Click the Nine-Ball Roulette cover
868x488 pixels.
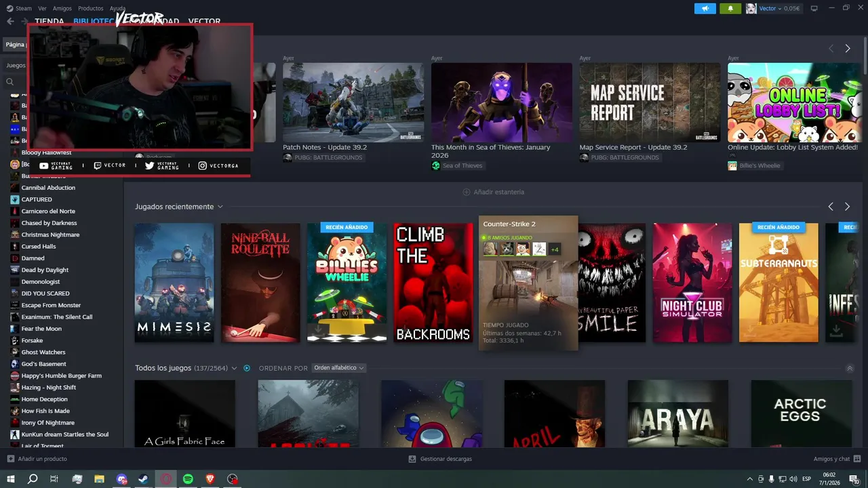pos(260,283)
